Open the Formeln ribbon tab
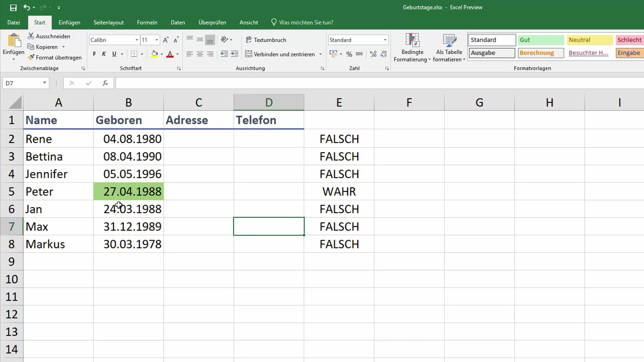644x362 pixels. tap(147, 22)
